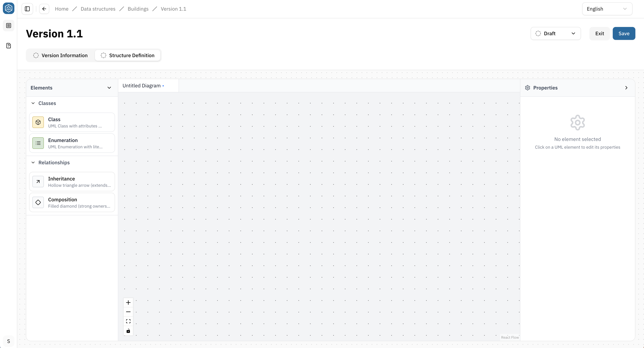Click the 'Filled diamond' description text
Viewport: 644px width, 348px height.
(79, 206)
